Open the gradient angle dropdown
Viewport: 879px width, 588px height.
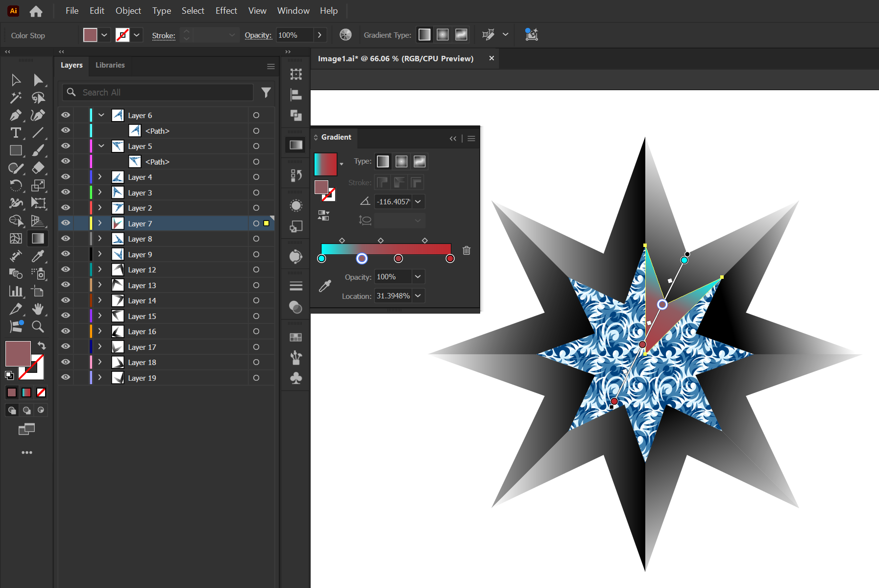pyautogui.click(x=418, y=201)
